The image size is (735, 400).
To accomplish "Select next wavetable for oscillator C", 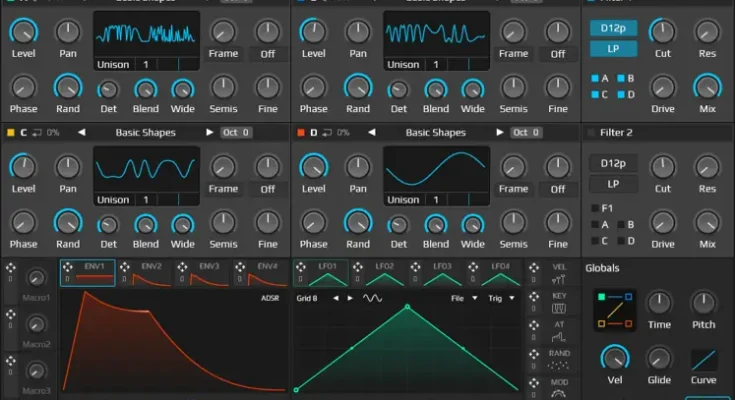I will pos(209,132).
